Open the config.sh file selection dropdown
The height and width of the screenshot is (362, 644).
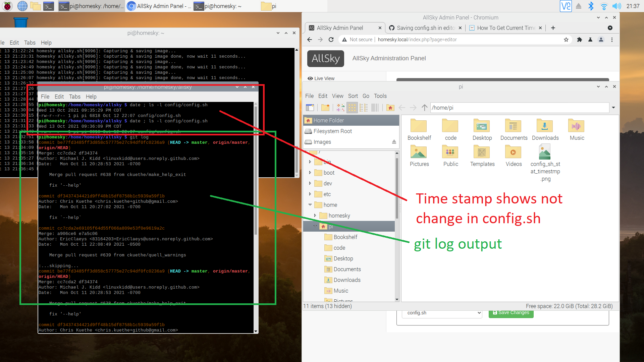coord(441,313)
